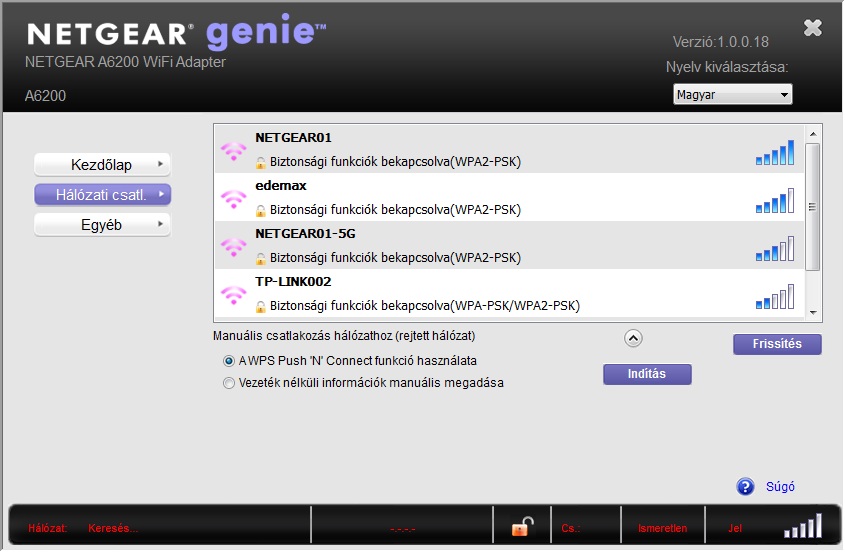The height and width of the screenshot is (552, 845).
Task: Click the Manuális csatlakozás hálózathoz heading
Action: [x=344, y=336]
